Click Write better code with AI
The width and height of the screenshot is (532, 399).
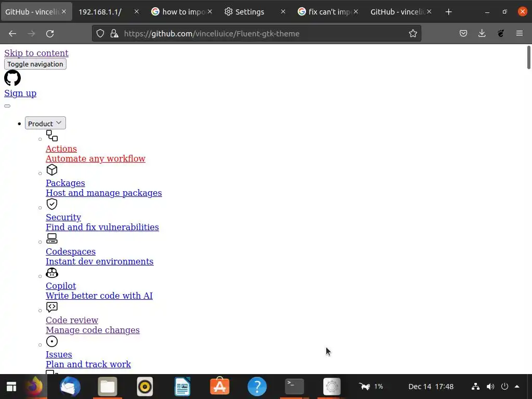99,296
